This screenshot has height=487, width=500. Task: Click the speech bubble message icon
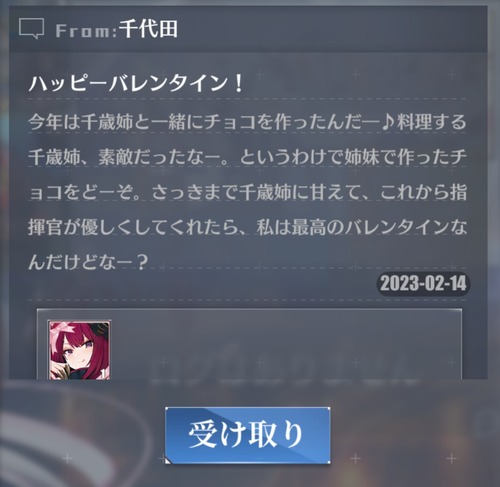[x=31, y=28]
